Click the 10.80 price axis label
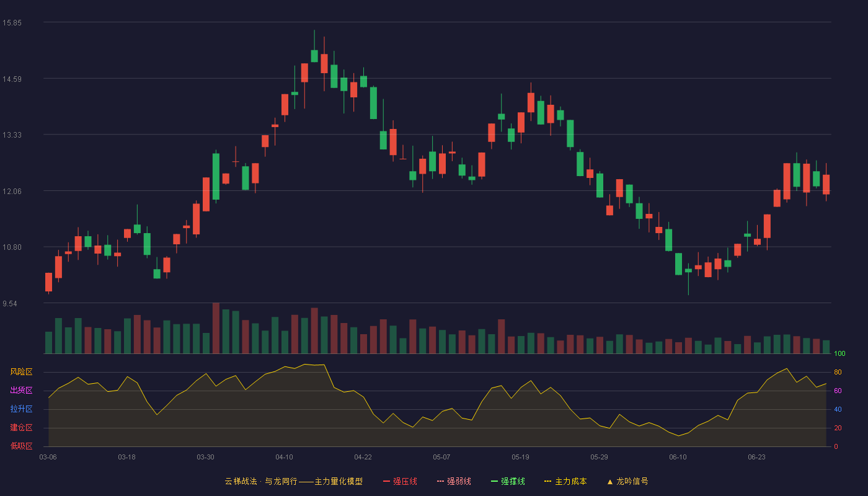868x496 pixels. (12, 247)
